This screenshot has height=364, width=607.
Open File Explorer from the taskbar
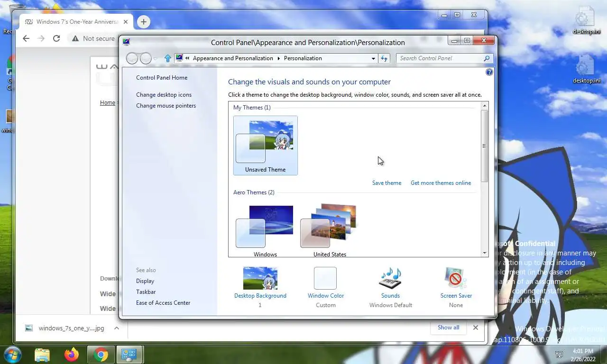[42, 355]
